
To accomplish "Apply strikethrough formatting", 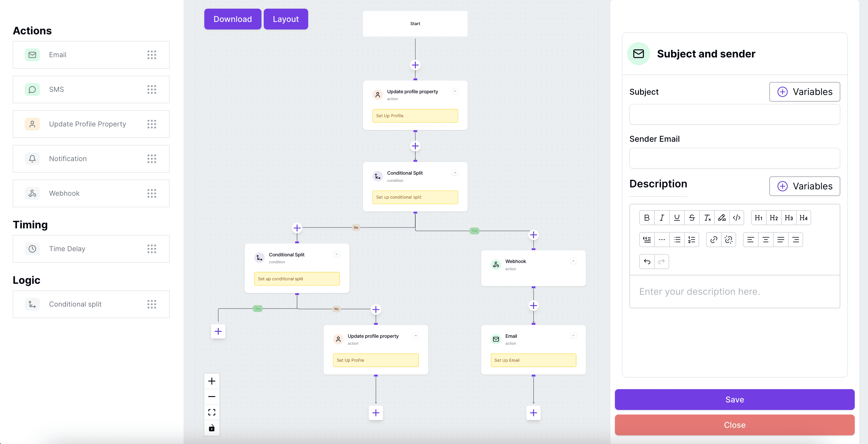I will pyautogui.click(x=692, y=217).
